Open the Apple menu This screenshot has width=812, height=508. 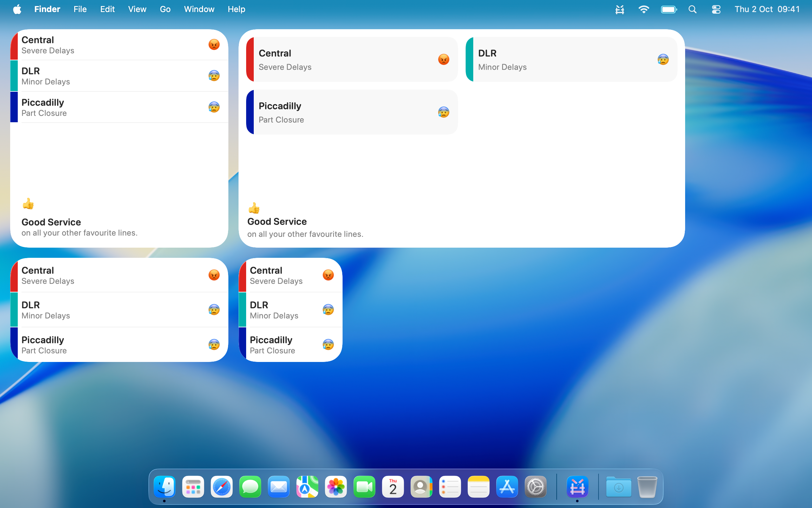[17, 9]
